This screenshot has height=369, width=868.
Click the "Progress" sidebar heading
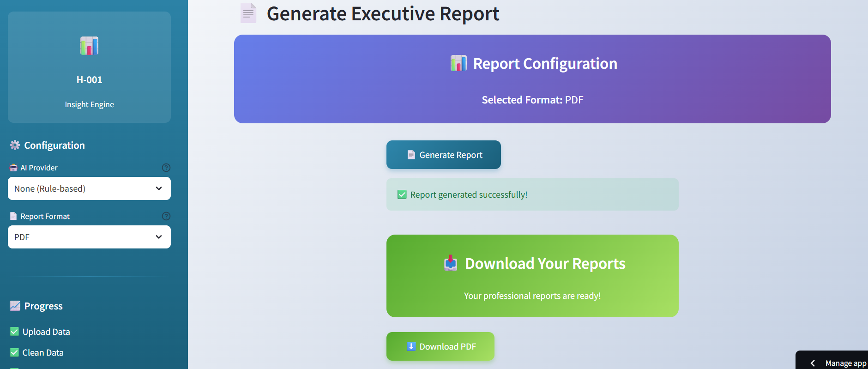click(43, 306)
